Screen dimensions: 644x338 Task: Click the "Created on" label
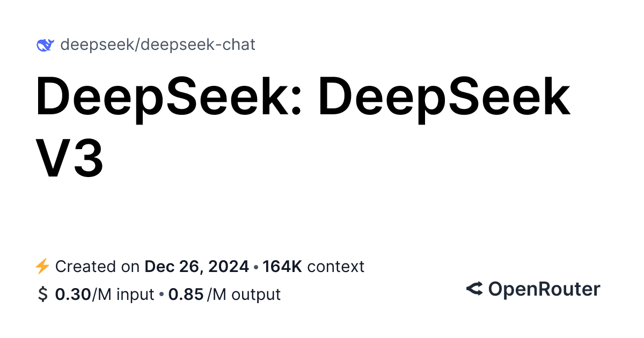click(98, 266)
